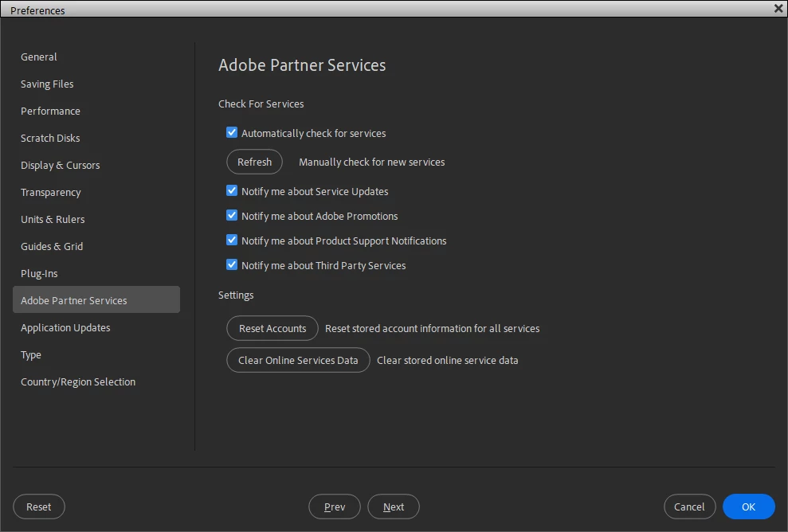Uncheck Notify me about Adobe Promotions
Screen dimensions: 788x532
[x=232, y=216]
